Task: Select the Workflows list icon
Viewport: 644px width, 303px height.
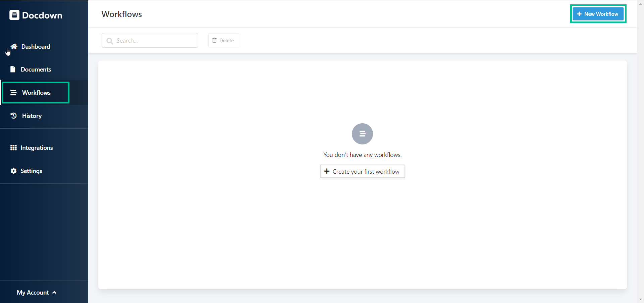Action: tap(13, 92)
